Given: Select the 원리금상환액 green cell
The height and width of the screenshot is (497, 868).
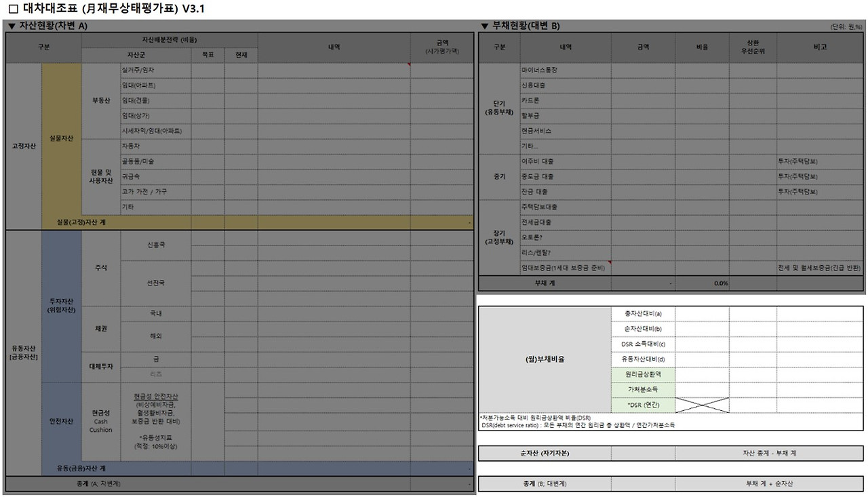Looking at the screenshot, I should click(x=643, y=374).
